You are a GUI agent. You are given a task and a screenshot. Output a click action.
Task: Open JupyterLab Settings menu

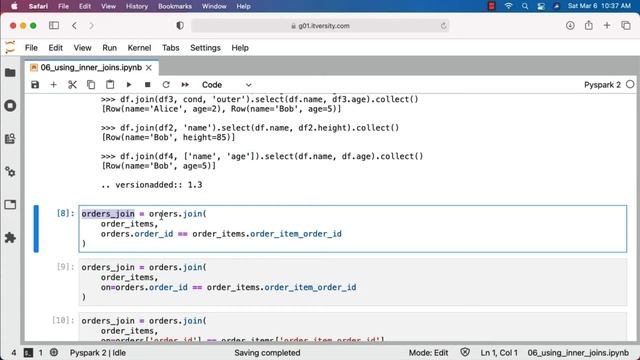click(x=205, y=48)
